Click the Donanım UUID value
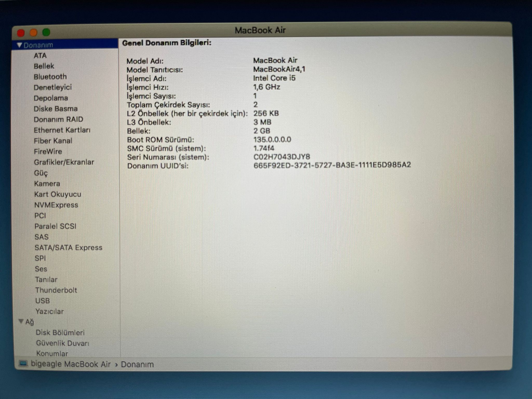The width and height of the screenshot is (532, 399). coord(332,165)
